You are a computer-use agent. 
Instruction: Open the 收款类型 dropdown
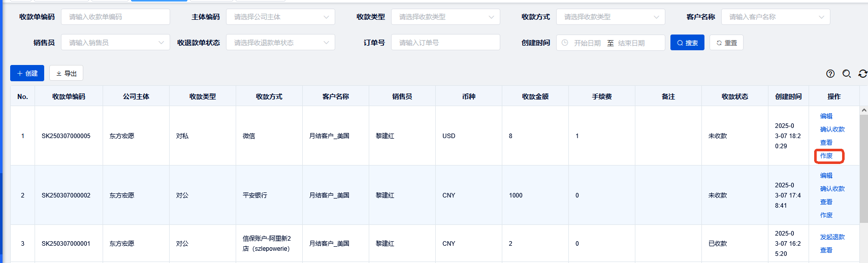click(445, 17)
